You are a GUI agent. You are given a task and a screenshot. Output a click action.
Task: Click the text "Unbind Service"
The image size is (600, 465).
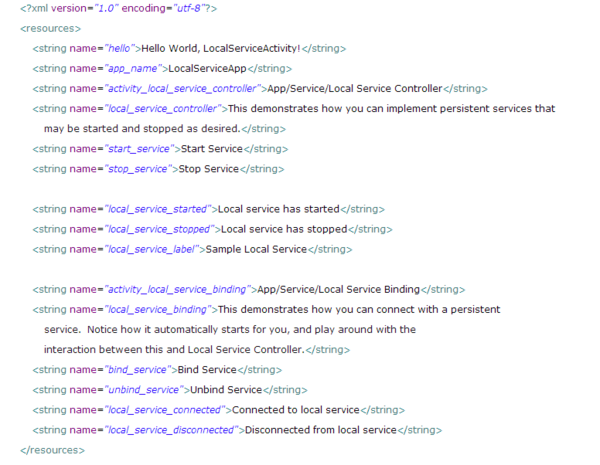(x=226, y=390)
